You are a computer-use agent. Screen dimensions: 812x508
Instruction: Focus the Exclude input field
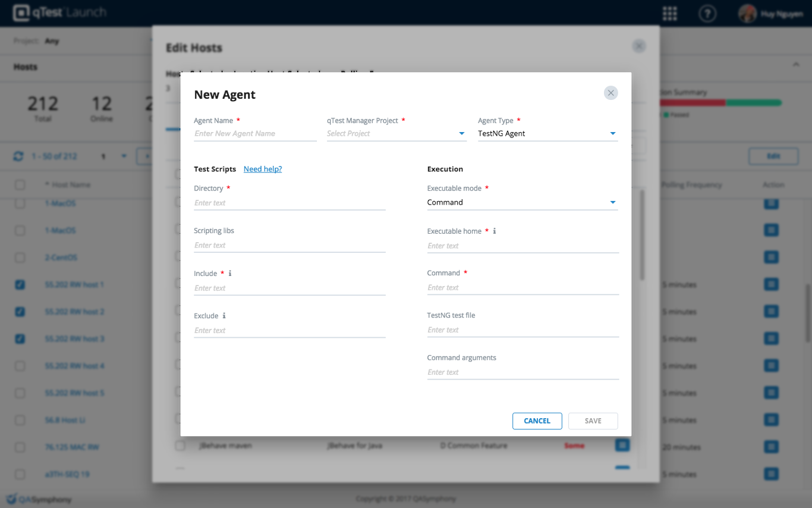(290, 330)
